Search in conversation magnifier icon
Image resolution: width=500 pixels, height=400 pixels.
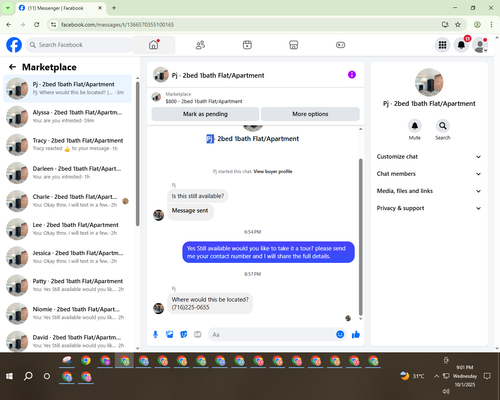pyautogui.click(x=443, y=126)
